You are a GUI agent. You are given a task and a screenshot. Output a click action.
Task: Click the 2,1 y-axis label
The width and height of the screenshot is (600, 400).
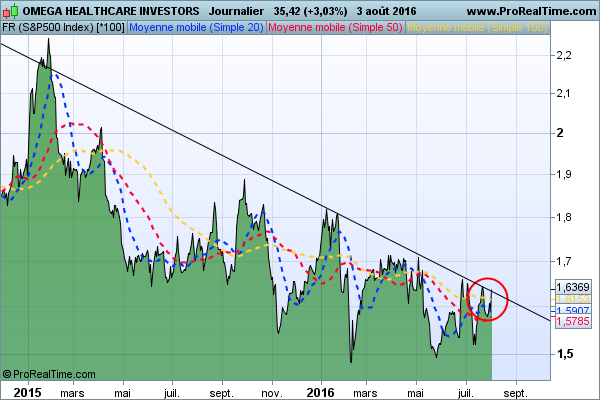click(563, 93)
